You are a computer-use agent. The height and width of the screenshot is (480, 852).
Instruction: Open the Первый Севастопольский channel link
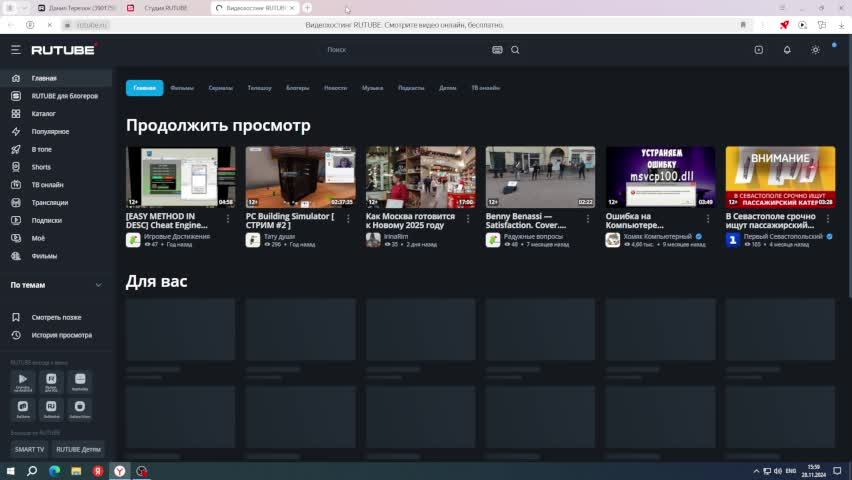point(783,236)
